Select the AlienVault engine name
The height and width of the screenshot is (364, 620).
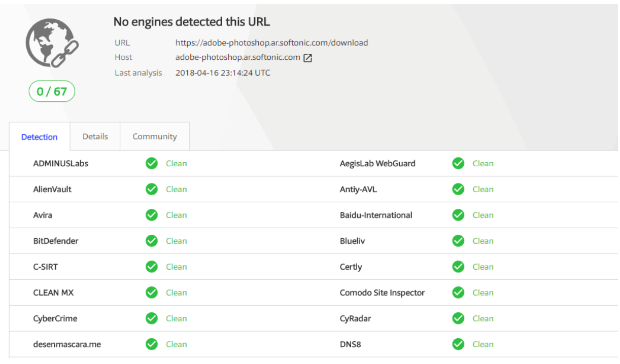[x=52, y=189]
